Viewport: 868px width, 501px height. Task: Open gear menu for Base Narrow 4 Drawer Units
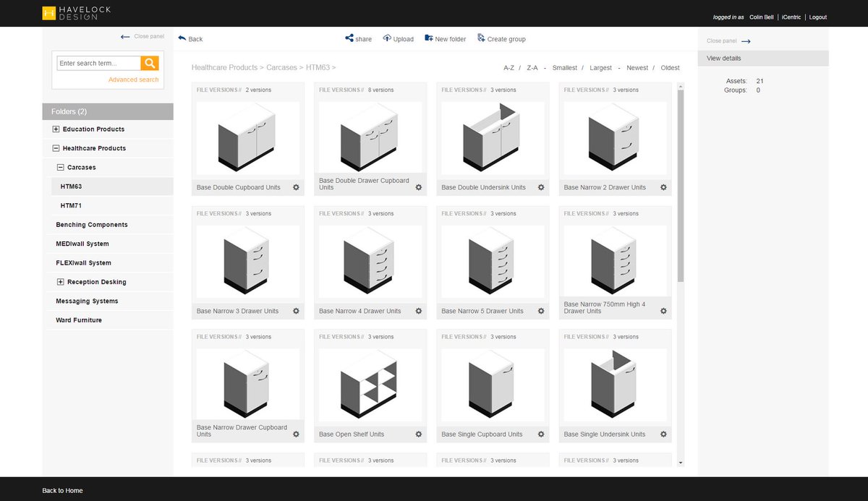418,311
